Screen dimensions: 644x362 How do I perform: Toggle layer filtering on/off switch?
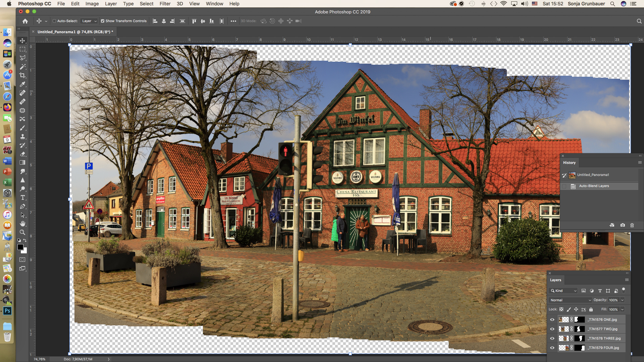[624, 290]
